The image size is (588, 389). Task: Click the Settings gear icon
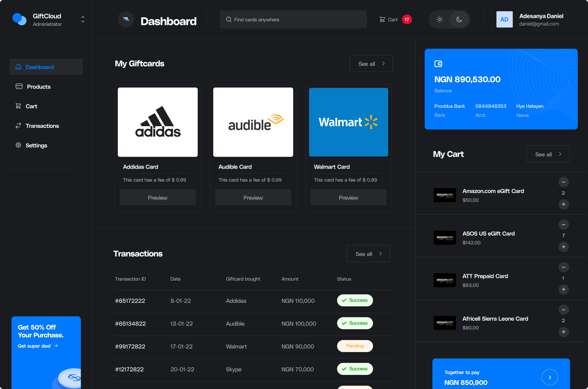[x=18, y=145]
